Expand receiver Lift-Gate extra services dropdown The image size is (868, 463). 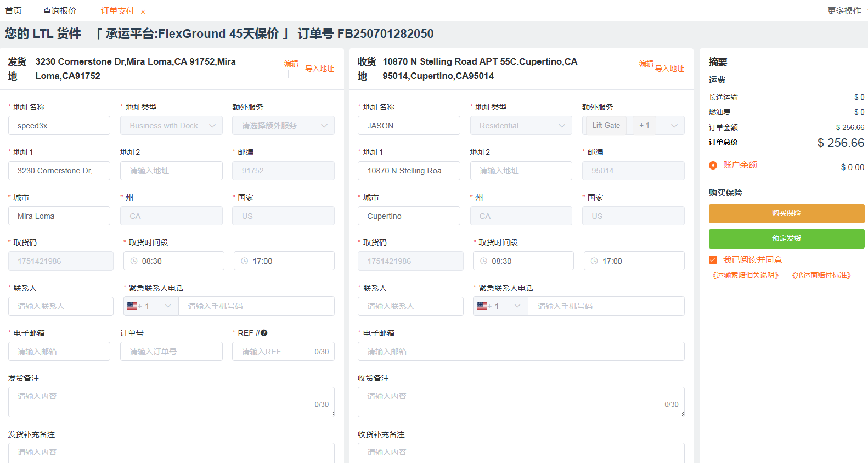pyautogui.click(x=674, y=126)
